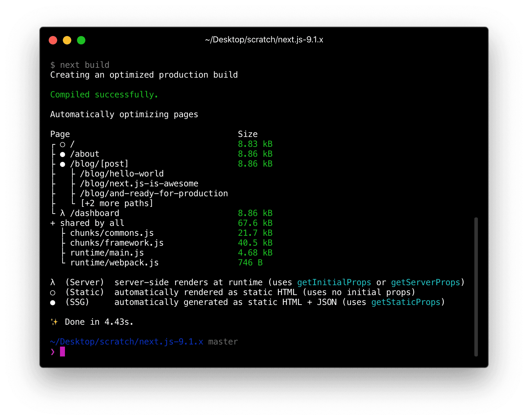
Task: Click the 8.83 kB size value
Action: point(255,144)
